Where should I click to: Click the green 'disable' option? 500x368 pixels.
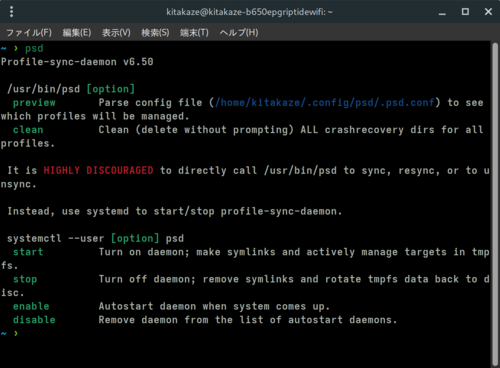[x=34, y=320]
